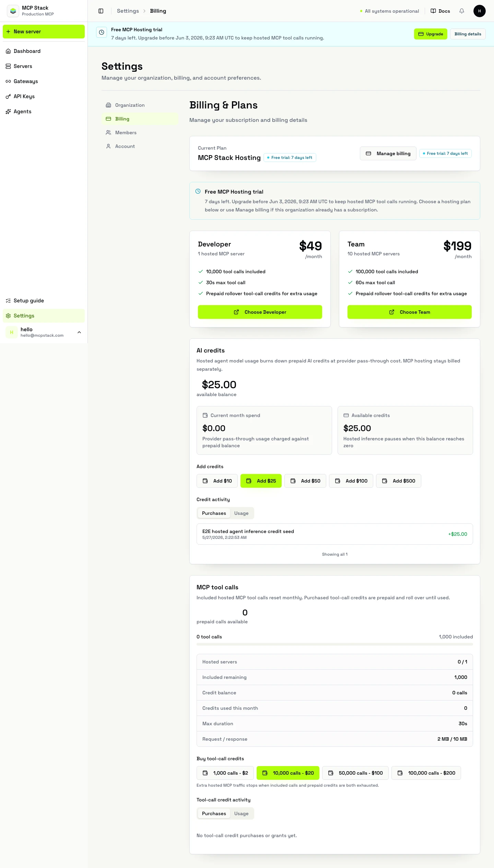Click the Upgrade button in banner

pyautogui.click(x=431, y=34)
